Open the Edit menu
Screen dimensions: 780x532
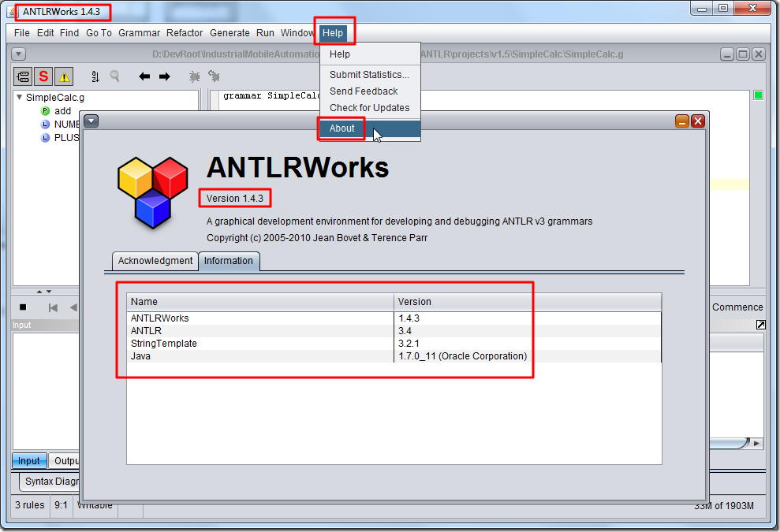coord(45,33)
